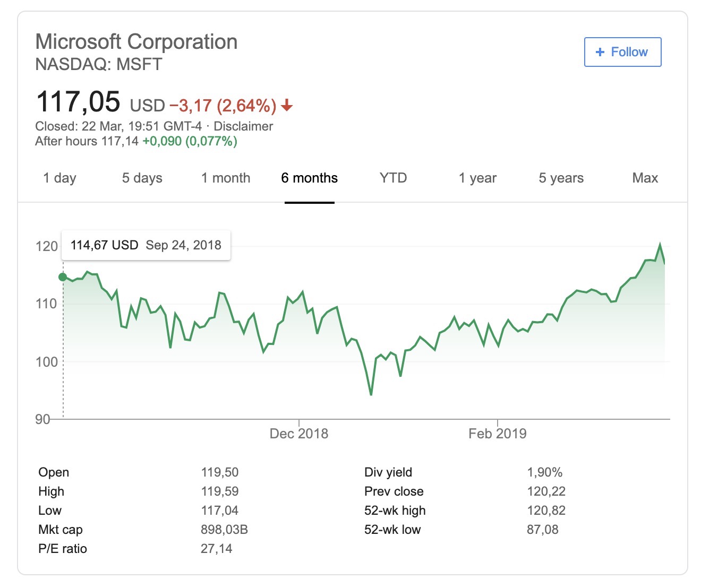
Task: Click the 52-wk high value 120,82
Action: coord(546,511)
